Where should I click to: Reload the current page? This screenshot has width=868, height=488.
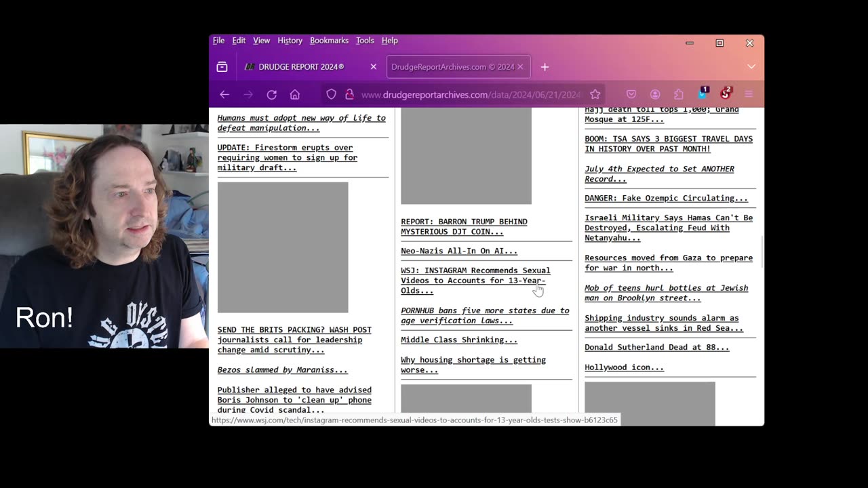[x=271, y=94]
